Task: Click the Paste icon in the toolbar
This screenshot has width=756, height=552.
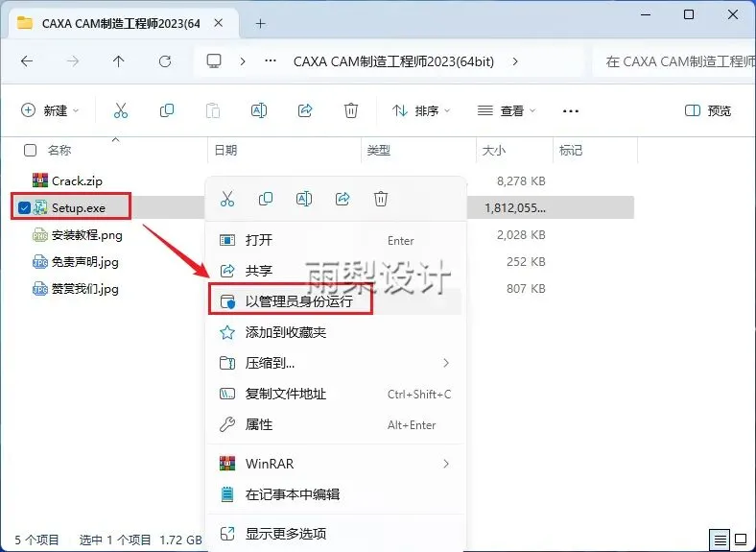Action: pos(213,111)
